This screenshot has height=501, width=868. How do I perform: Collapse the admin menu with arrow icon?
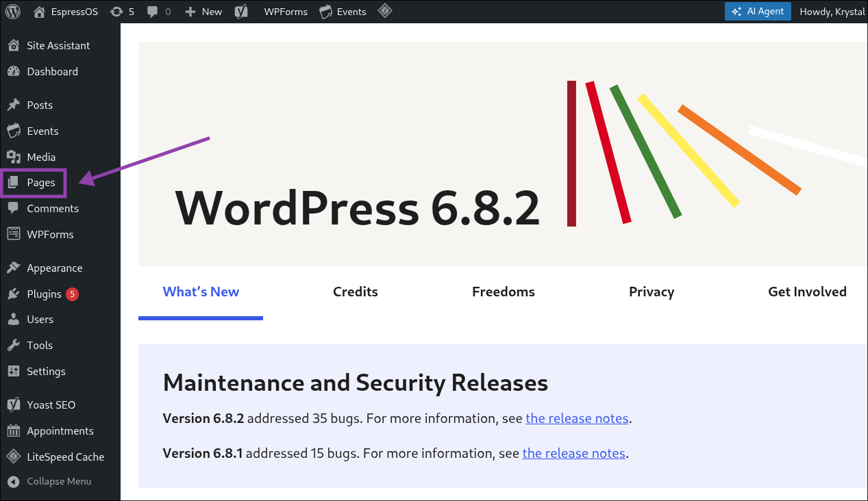[13, 482]
